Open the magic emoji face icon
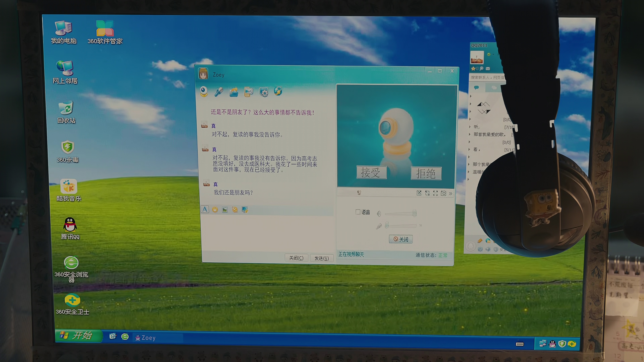Image resolution: width=644 pixels, height=362 pixels. coord(234,210)
